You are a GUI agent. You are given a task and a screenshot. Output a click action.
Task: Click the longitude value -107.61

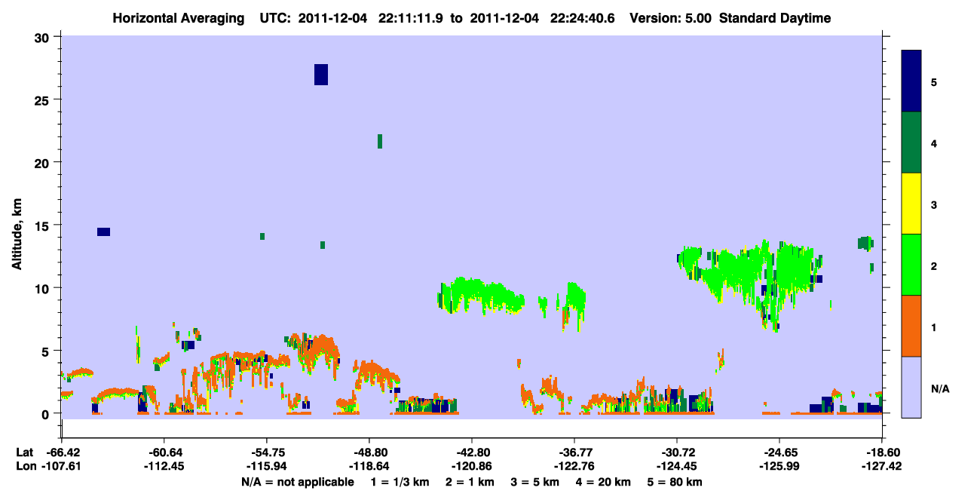click(x=61, y=466)
